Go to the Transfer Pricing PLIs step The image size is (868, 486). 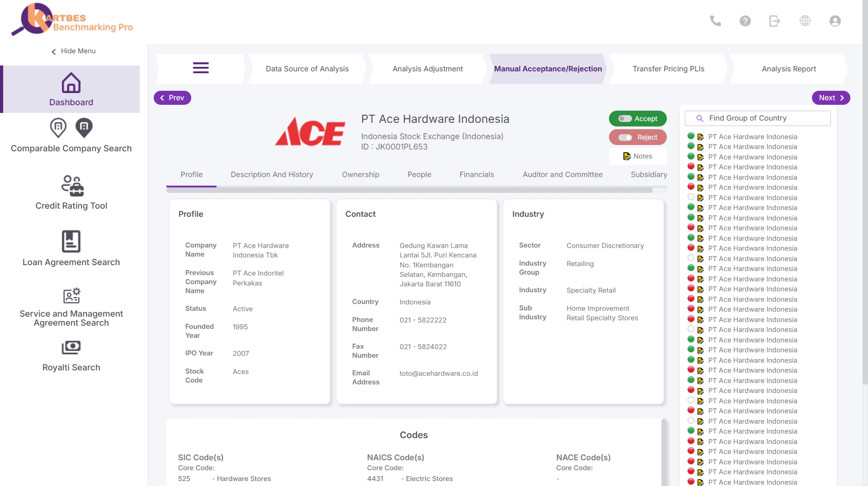pos(668,69)
